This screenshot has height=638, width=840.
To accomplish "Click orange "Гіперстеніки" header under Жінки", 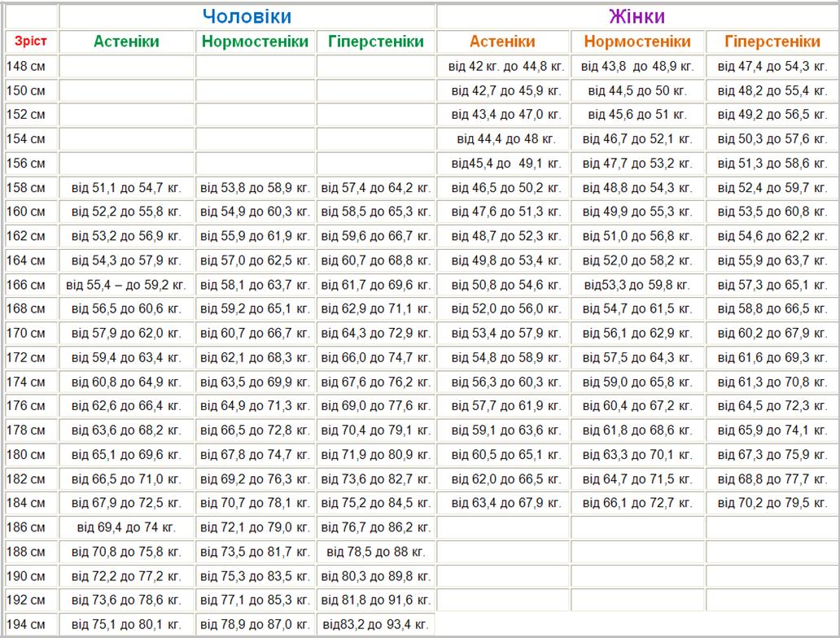I will (x=772, y=42).
